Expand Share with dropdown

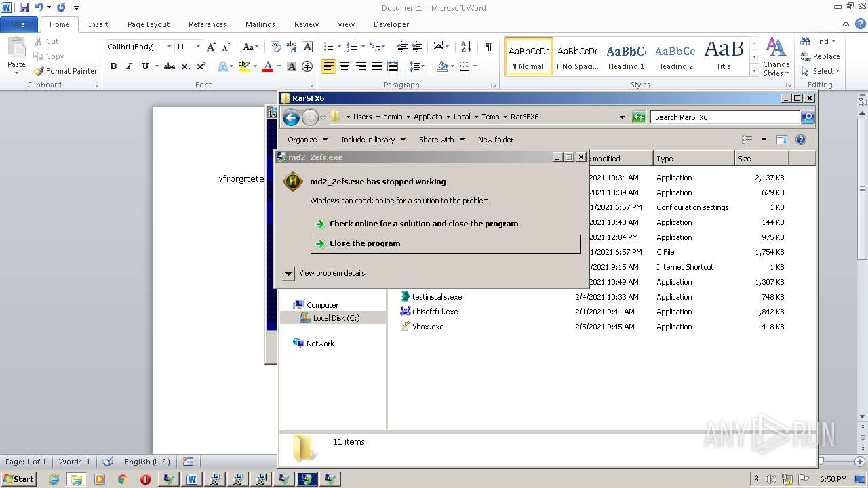[x=441, y=140]
